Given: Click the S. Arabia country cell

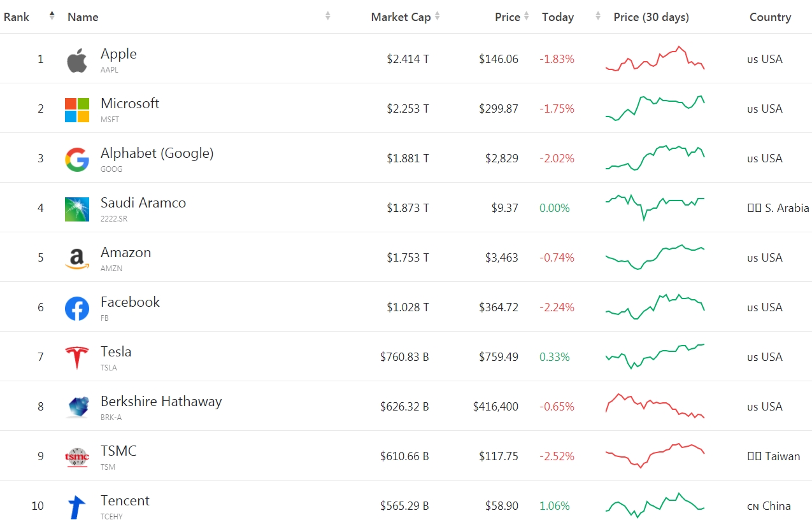Looking at the screenshot, I should pos(778,208).
